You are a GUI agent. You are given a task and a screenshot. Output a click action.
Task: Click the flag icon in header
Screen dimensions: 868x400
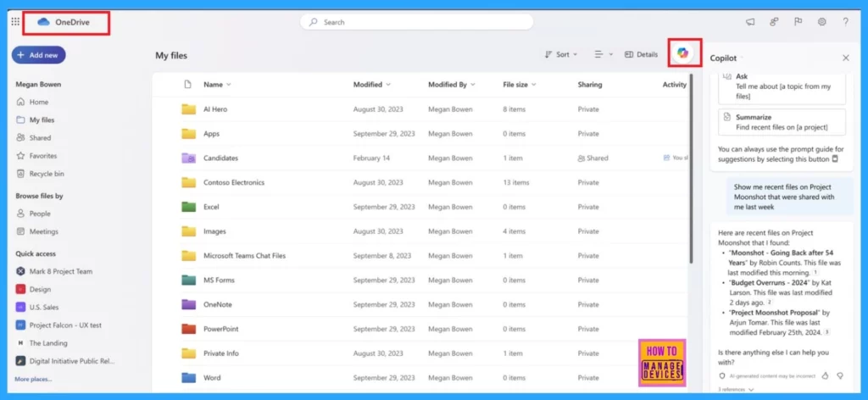coord(798,22)
